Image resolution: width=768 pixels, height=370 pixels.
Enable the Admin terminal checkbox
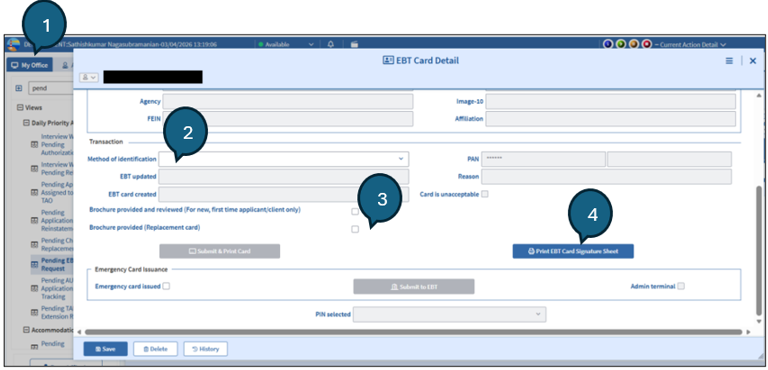(681, 286)
